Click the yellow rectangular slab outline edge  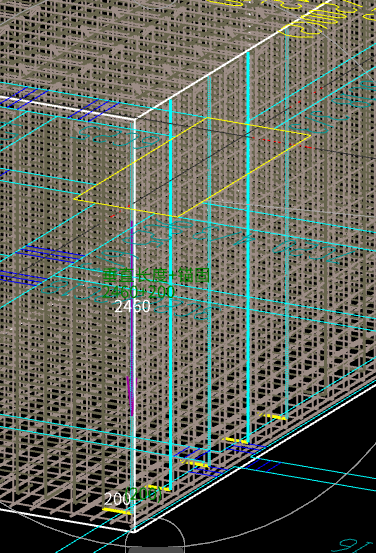pos(192,166)
